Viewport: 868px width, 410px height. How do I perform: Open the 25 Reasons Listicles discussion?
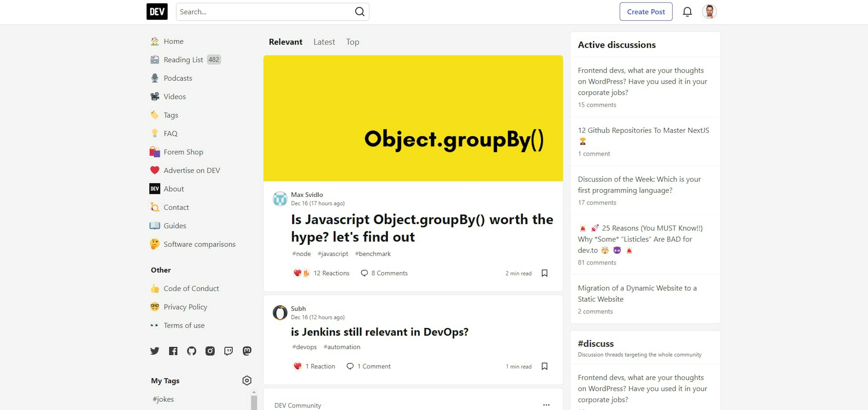pyautogui.click(x=640, y=239)
